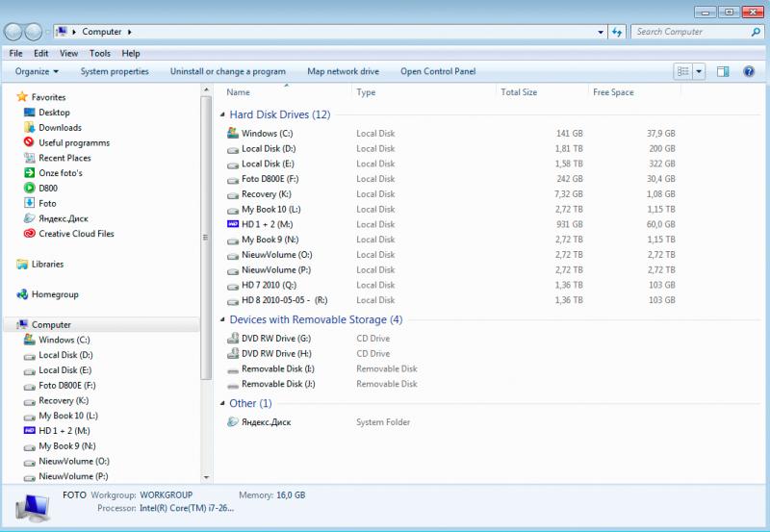Click arrow after Computer in address bar
Viewport: 770px width, 532px height.
[130, 32]
